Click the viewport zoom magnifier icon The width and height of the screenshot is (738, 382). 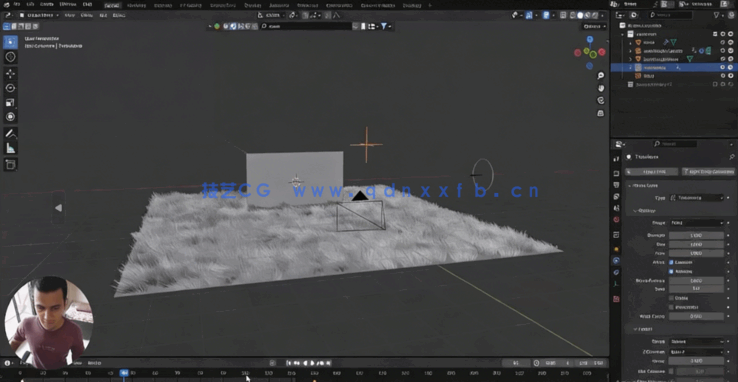(601, 76)
